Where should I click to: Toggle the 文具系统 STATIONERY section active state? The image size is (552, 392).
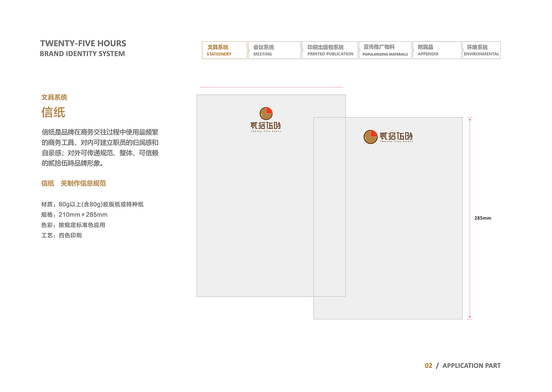225,50
